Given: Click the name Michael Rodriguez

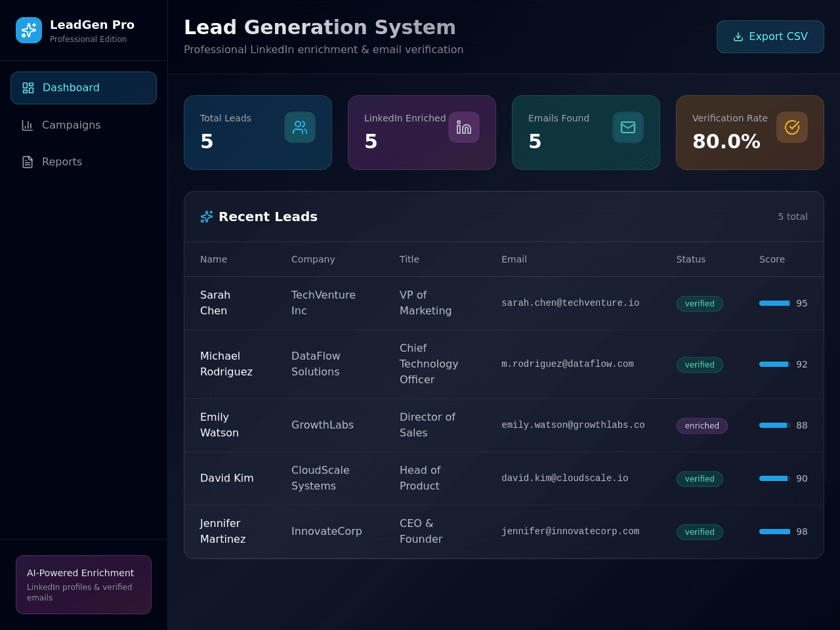Looking at the screenshot, I should (x=226, y=364).
